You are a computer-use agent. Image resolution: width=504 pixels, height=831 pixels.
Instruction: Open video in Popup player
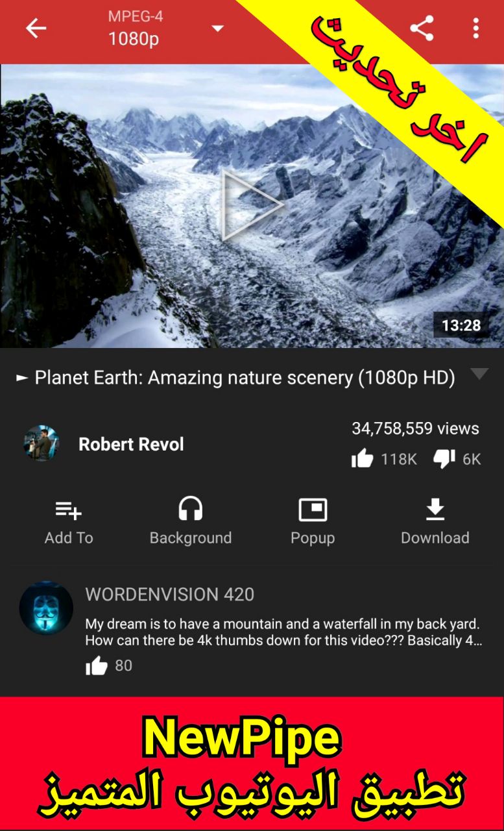tap(313, 521)
